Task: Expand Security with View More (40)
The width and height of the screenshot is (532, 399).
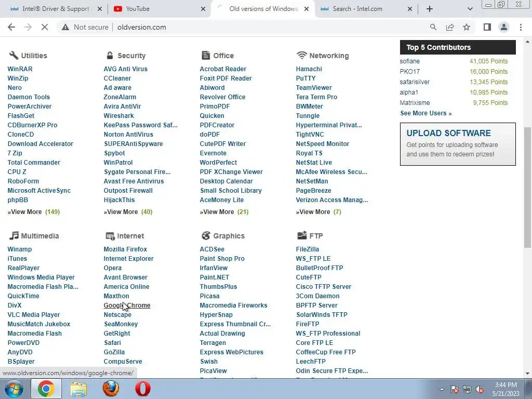Action: 128,212
